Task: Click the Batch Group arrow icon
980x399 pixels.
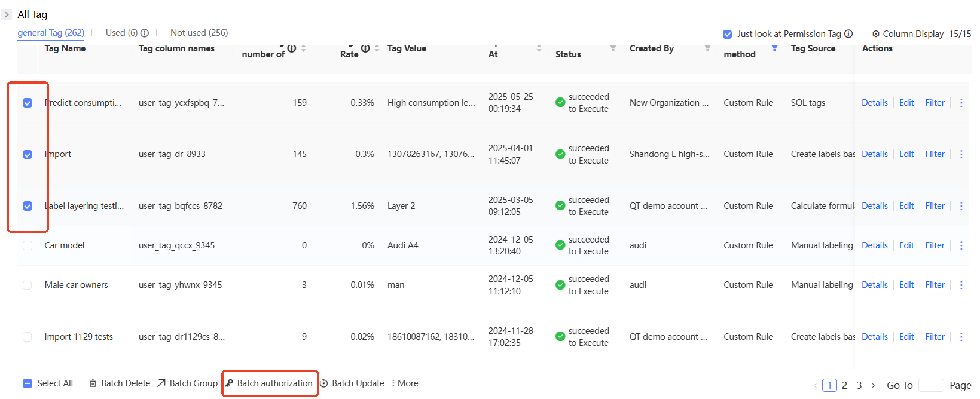Action: pyautogui.click(x=161, y=383)
